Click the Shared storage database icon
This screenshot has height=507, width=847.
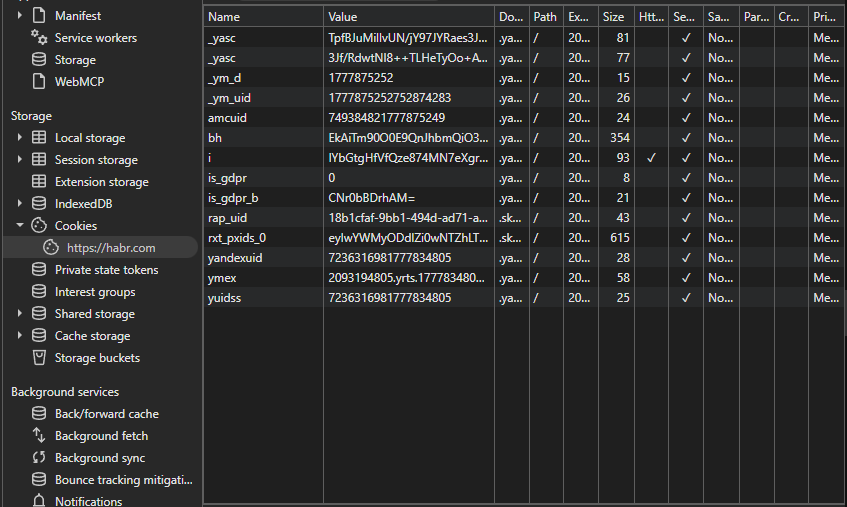pyautogui.click(x=39, y=314)
